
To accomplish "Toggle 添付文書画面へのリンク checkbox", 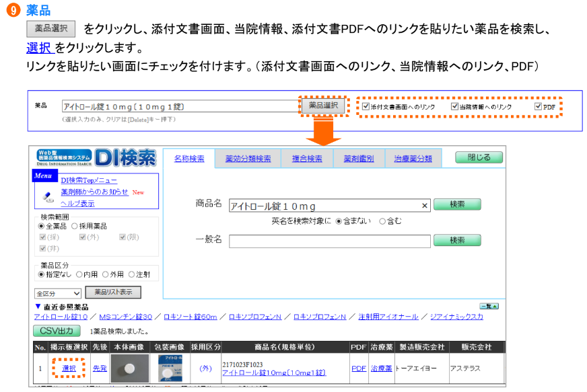I will (x=366, y=107).
